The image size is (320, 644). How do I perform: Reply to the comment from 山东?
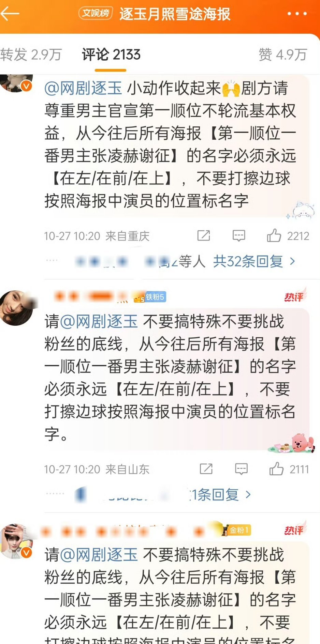point(241,469)
